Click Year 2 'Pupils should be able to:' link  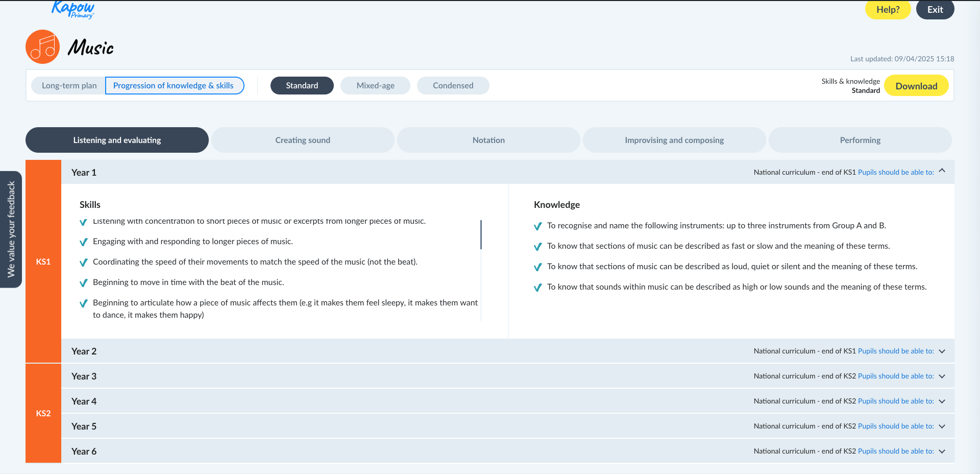[896, 351]
